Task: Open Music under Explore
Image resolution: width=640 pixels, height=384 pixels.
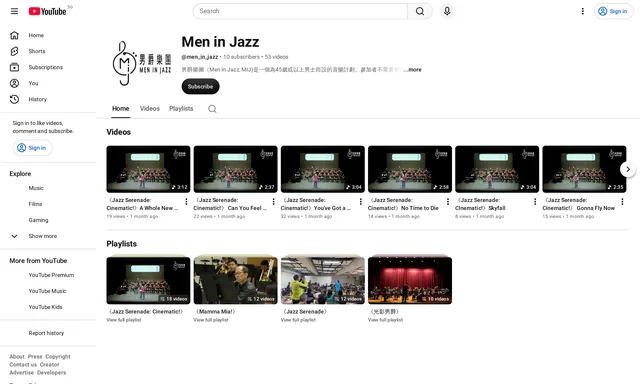Action: [48, 188]
